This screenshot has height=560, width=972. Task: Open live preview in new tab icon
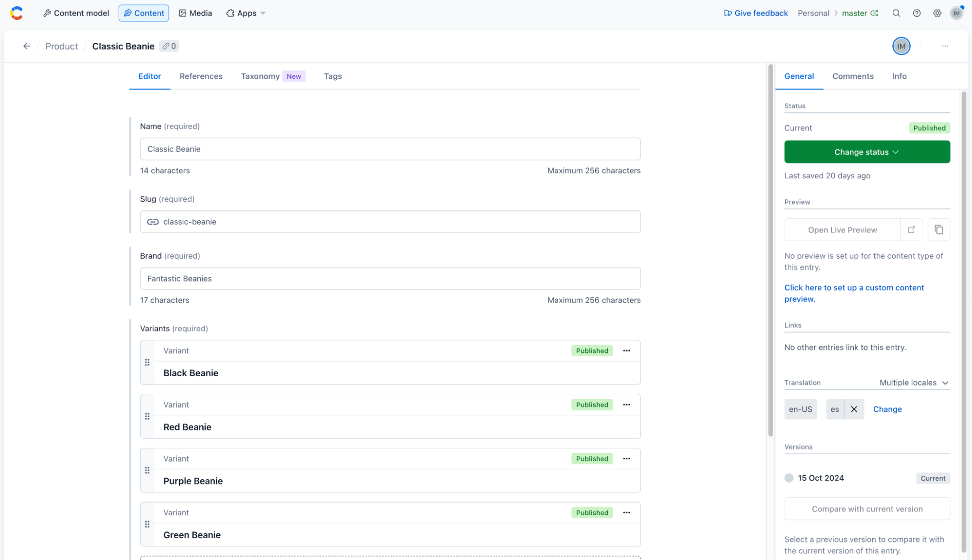pyautogui.click(x=912, y=230)
